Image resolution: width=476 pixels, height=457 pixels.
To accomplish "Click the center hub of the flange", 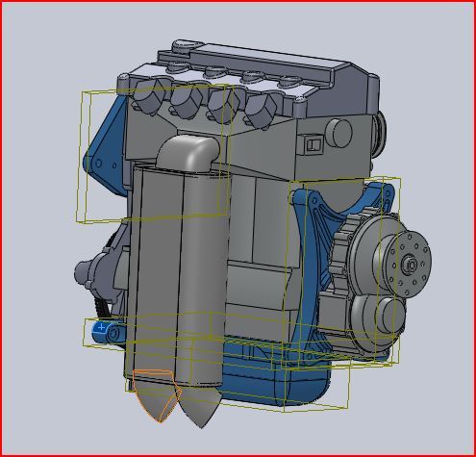I will [411, 265].
